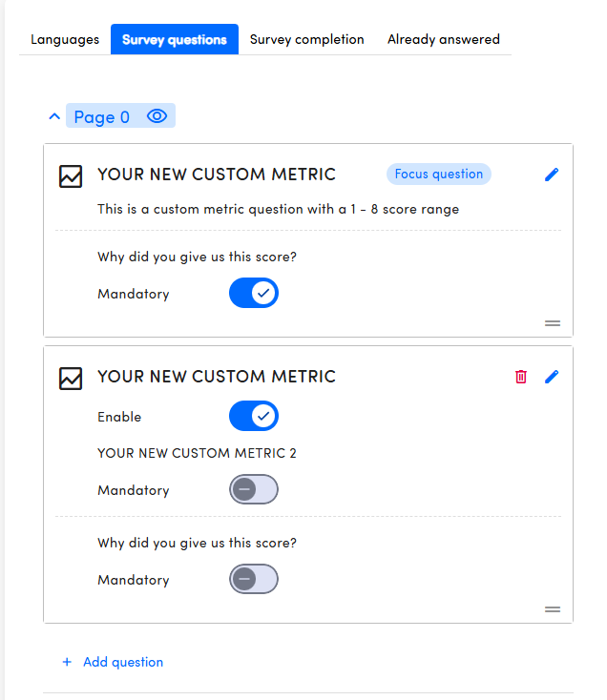This screenshot has height=700, width=607.
Task: Turn off Mandatory in the focus question
Action: coord(254,294)
